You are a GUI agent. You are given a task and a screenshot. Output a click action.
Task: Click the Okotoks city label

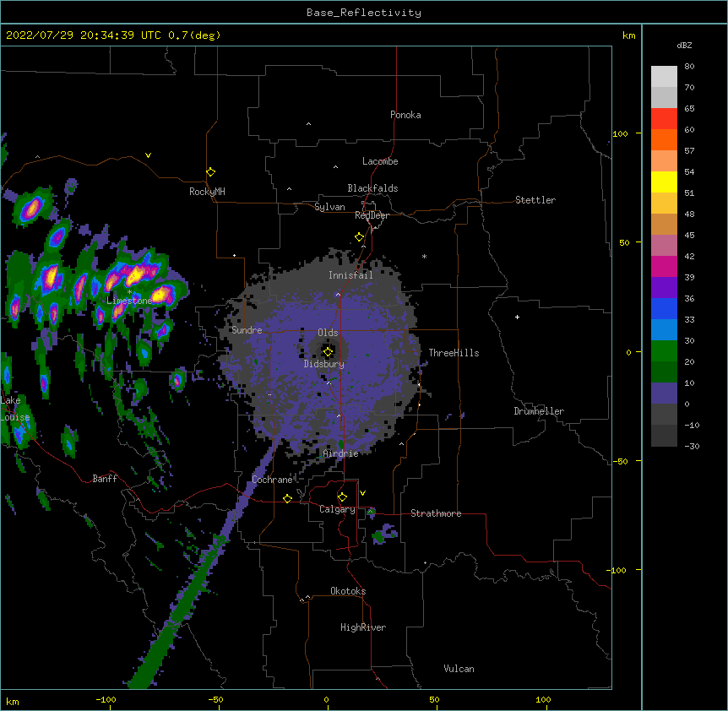pyautogui.click(x=348, y=591)
